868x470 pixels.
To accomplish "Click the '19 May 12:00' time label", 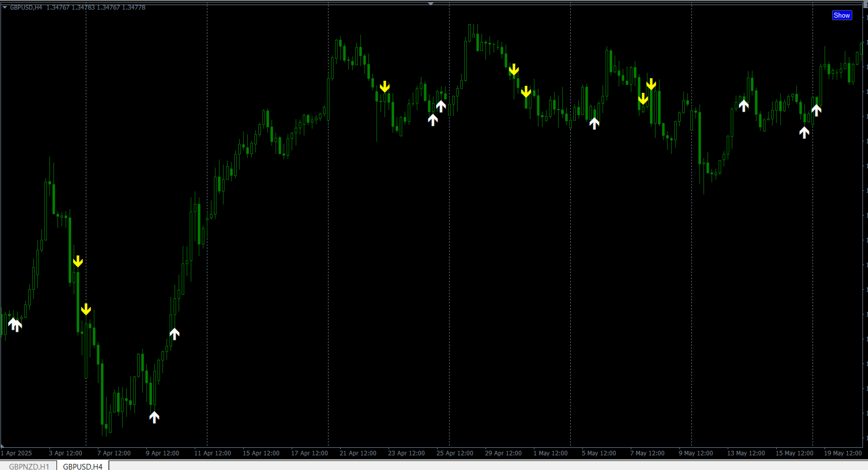I will [x=843, y=453].
